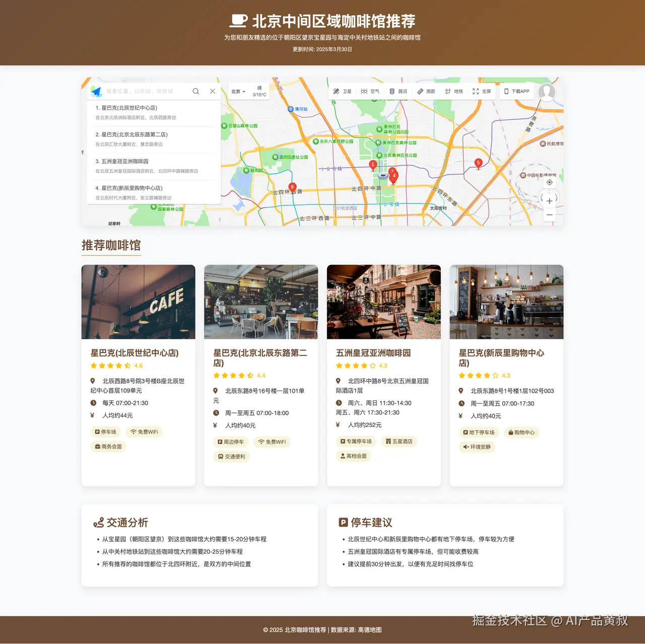This screenshot has height=644, width=645.
Task: Click the 专属停车场 tag
Action: coord(356,442)
